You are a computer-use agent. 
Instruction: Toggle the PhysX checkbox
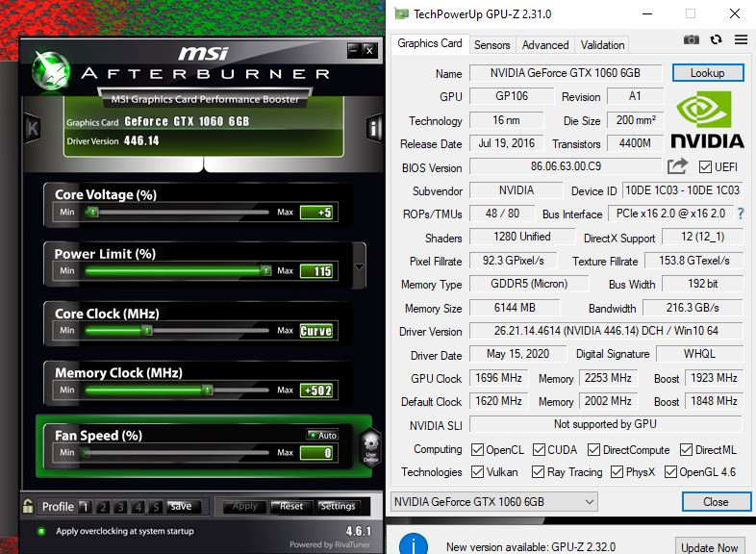pyautogui.click(x=617, y=471)
